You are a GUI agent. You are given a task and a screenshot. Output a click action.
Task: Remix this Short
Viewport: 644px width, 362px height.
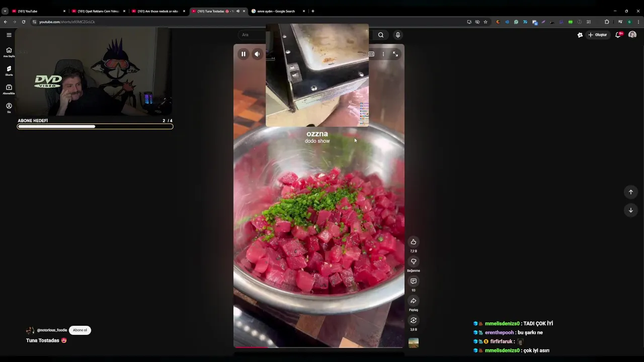pos(414,320)
